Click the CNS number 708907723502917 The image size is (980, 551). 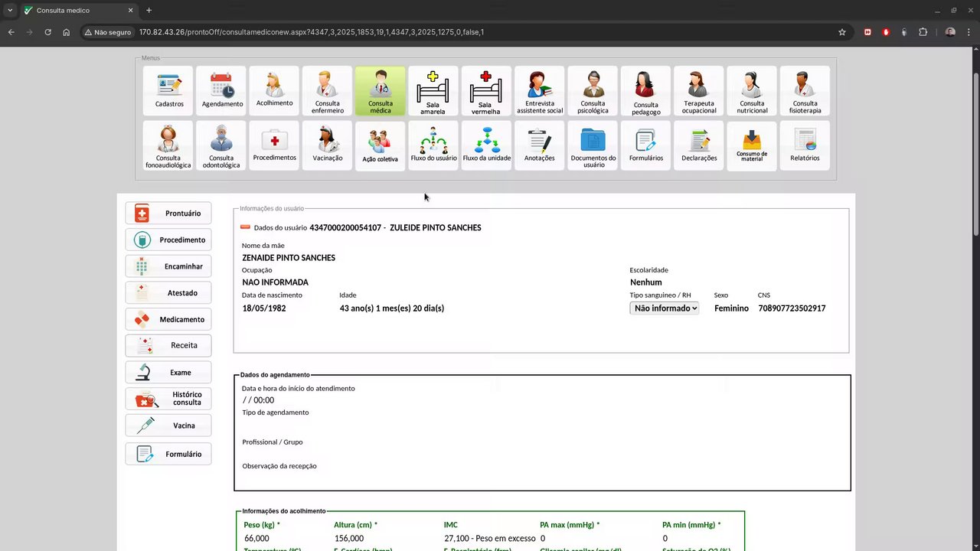(x=792, y=308)
